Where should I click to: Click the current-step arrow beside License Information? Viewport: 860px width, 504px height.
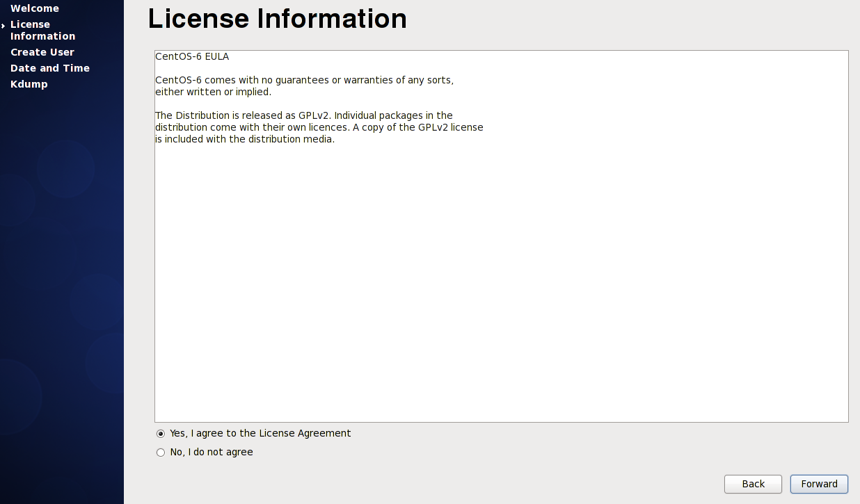(x=3, y=25)
